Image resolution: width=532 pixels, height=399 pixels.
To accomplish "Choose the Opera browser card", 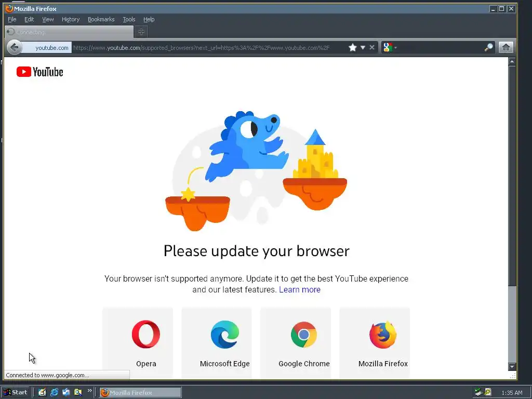I will (x=138, y=343).
